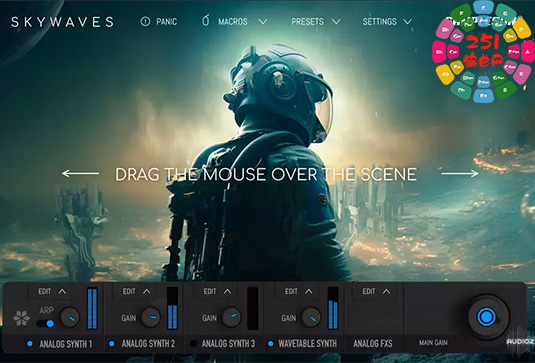Click EDIT for Analog FXS

(369, 291)
